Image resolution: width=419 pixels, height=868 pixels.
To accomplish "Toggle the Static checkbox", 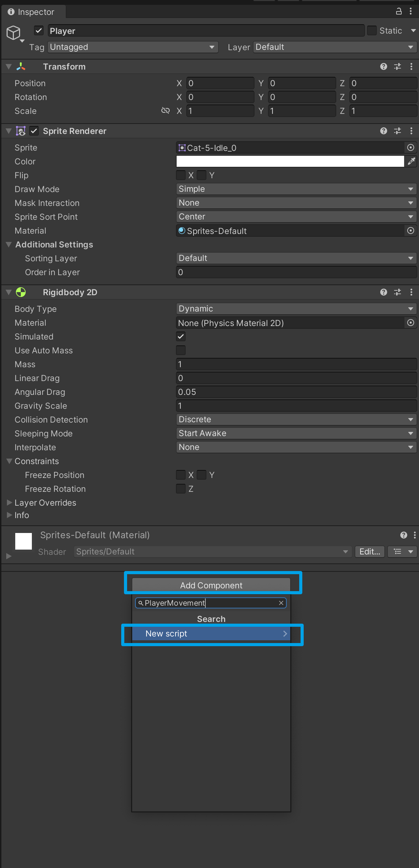I will [x=372, y=30].
